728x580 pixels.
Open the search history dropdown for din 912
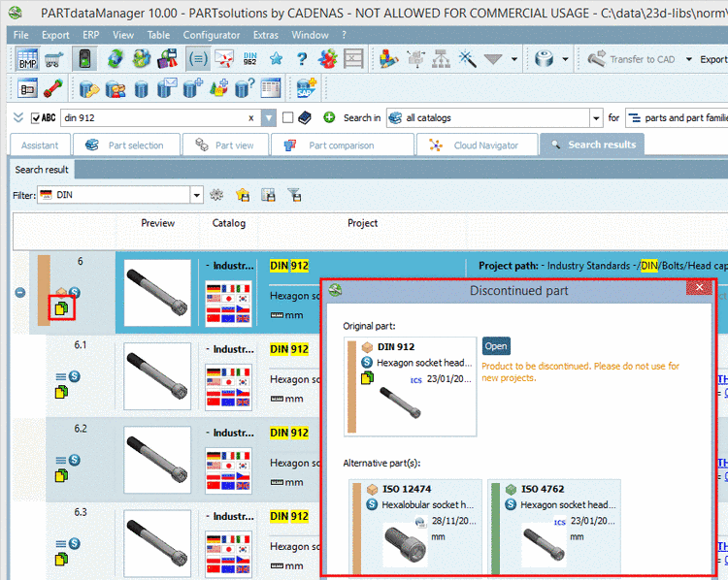click(x=268, y=118)
